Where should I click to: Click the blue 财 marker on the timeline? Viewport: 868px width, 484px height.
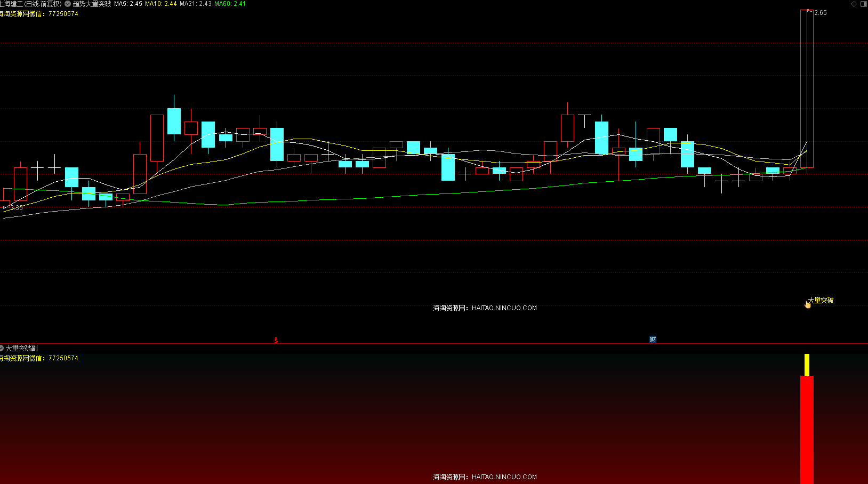click(x=653, y=340)
